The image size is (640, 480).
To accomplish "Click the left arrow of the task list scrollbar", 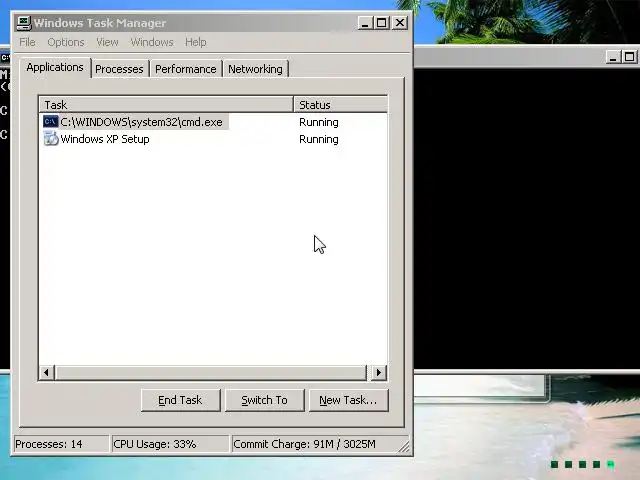I will (x=47, y=372).
